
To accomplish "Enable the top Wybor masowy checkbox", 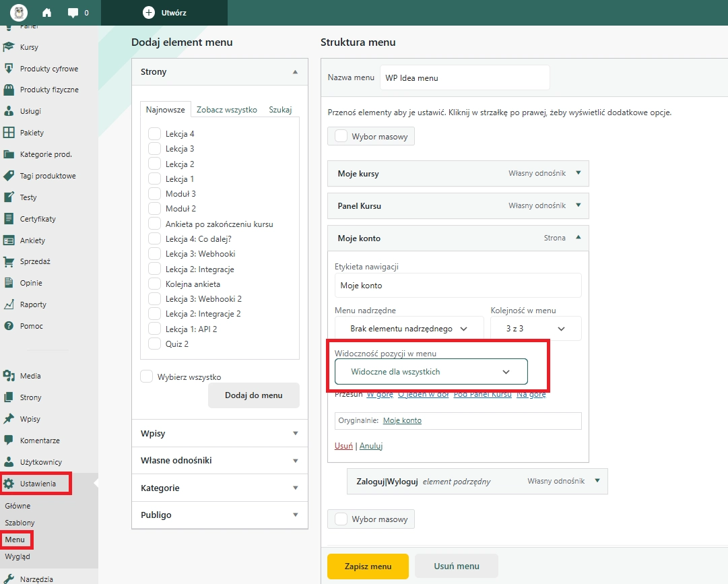I will [341, 136].
